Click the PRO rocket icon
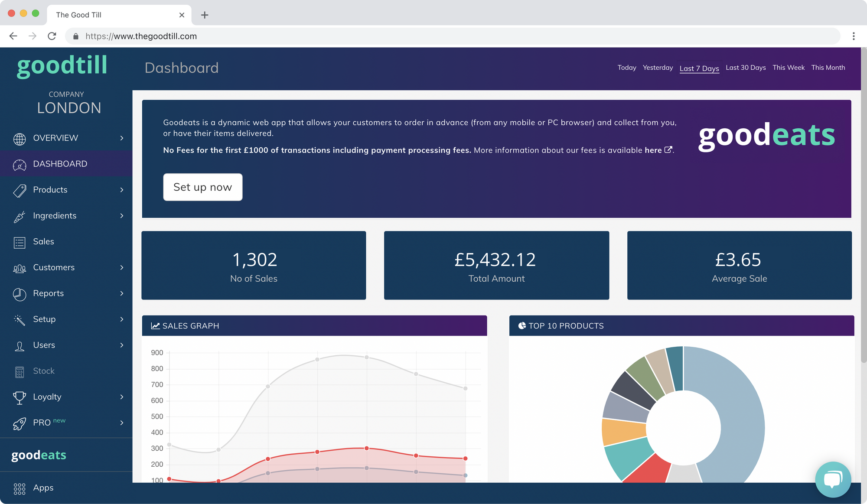Screen dimensions: 867x504 tap(20, 423)
